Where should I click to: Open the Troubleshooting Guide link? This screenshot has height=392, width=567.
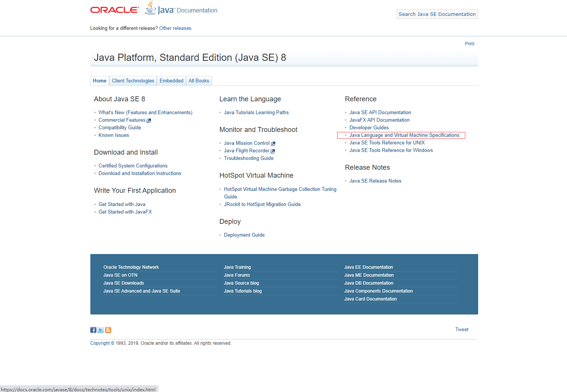click(x=249, y=158)
